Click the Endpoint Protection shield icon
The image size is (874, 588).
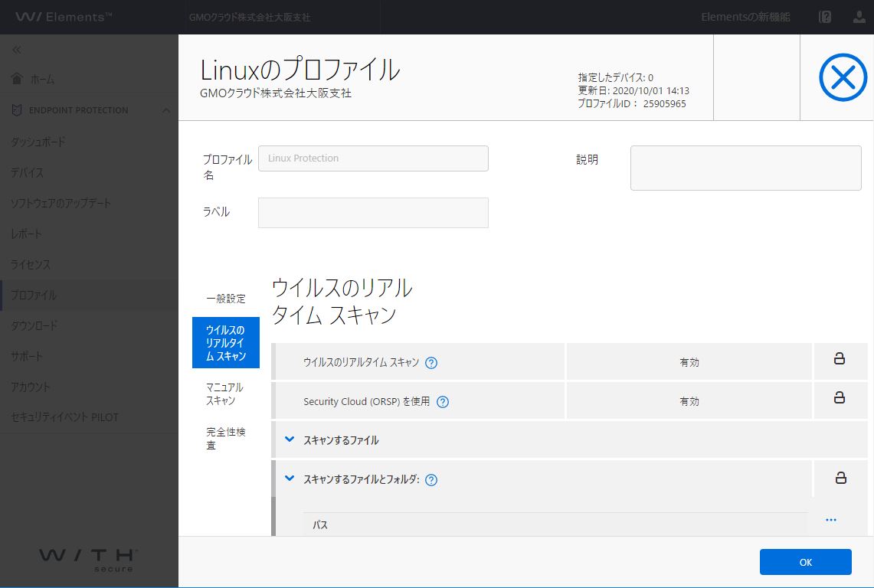click(x=17, y=109)
